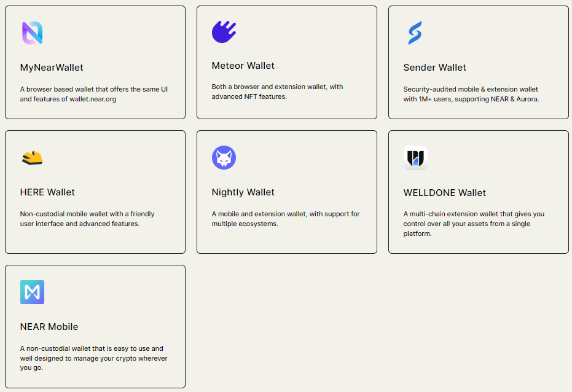Click the HERE Wallet yellow logo icon

[x=32, y=158]
